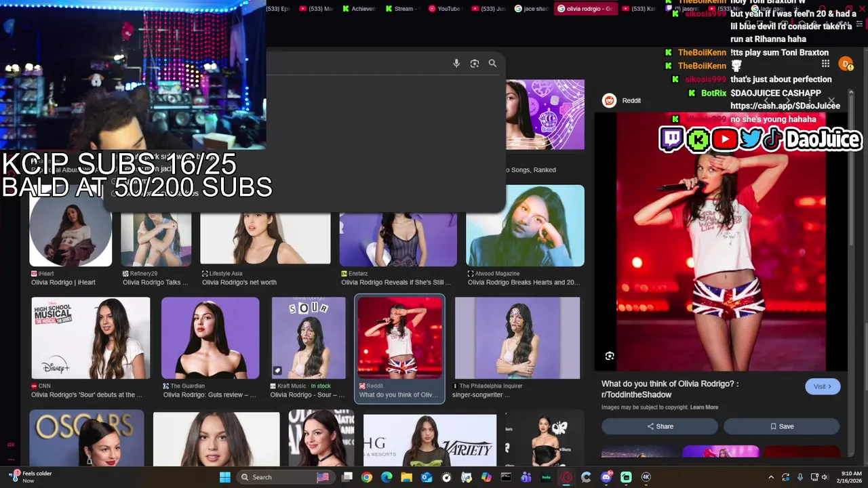Viewport: 868px width, 488px height.
Task: Open Discord from the taskbar
Action: pos(606,477)
